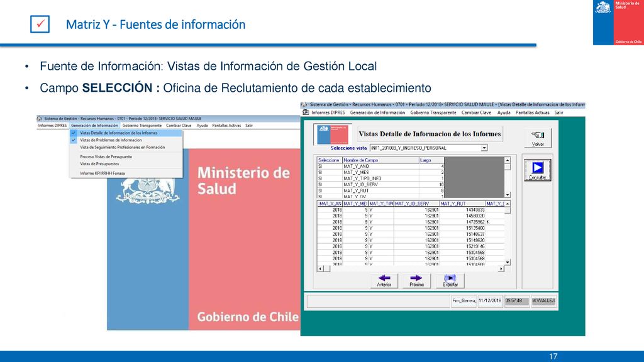Click the Volver hand-pointer button

click(x=538, y=138)
